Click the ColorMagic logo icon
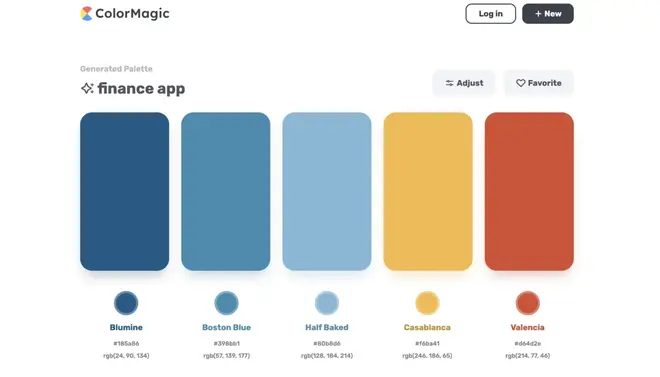Image resolution: width=660 pixels, height=377 pixels. 86,13
